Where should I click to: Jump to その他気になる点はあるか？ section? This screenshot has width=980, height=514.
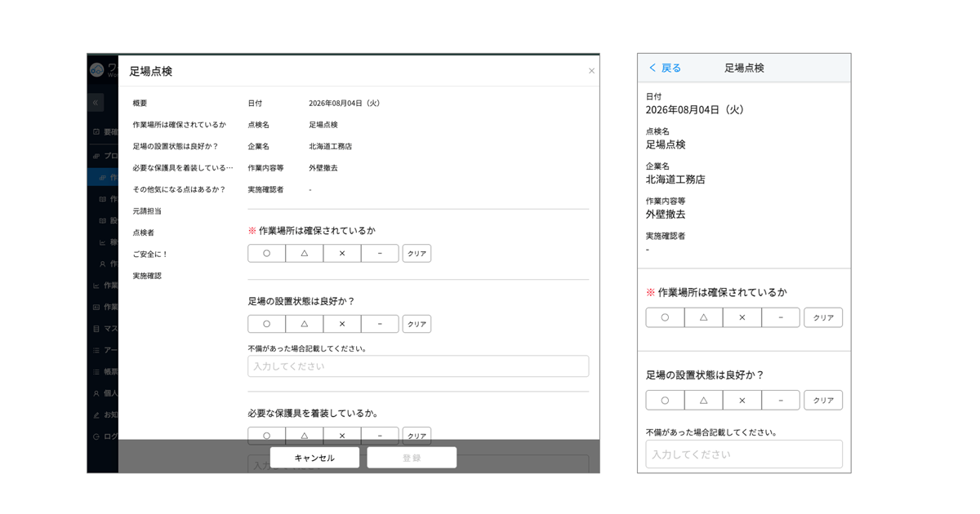point(179,189)
